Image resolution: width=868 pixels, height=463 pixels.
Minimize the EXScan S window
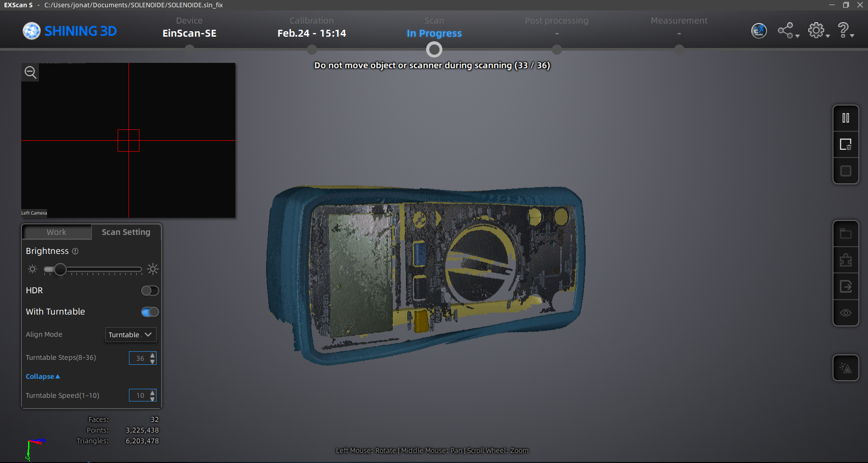click(x=832, y=5)
